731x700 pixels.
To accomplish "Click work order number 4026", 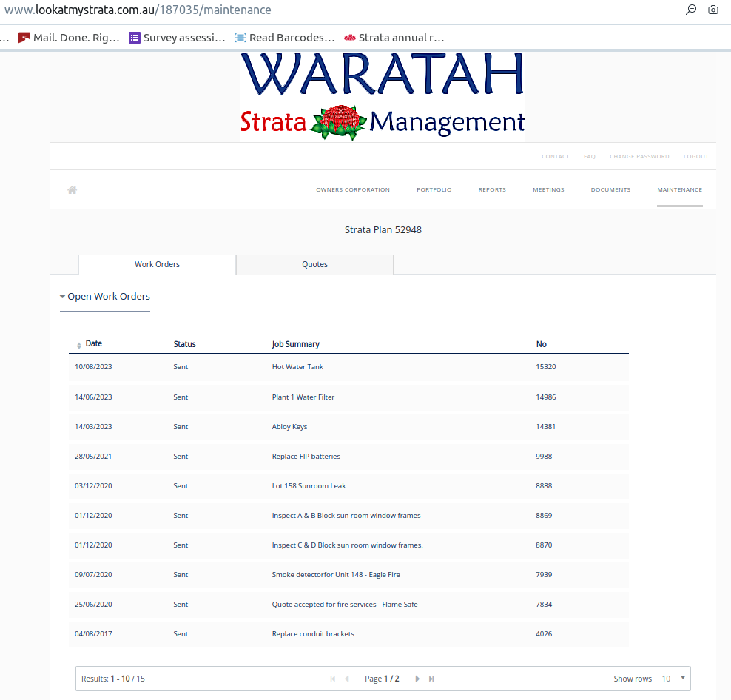I will (544, 634).
